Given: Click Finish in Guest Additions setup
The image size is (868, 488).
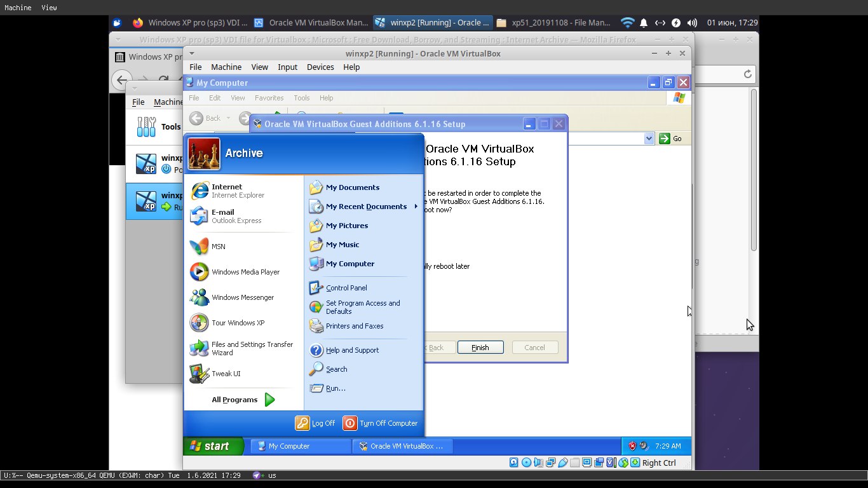Looking at the screenshot, I should [x=480, y=348].
